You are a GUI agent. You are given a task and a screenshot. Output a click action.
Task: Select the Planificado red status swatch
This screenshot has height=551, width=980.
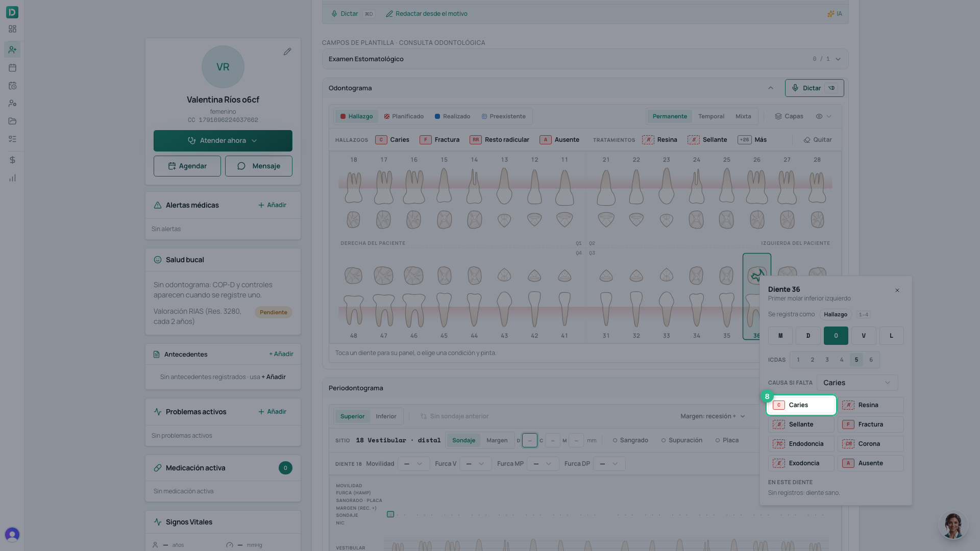click(x=386, y=116)
